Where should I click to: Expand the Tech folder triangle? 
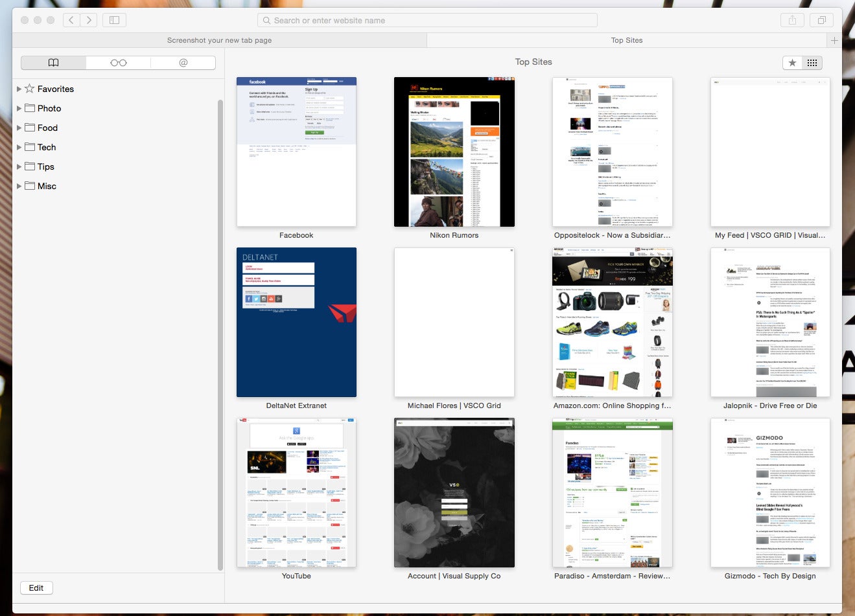19,147
